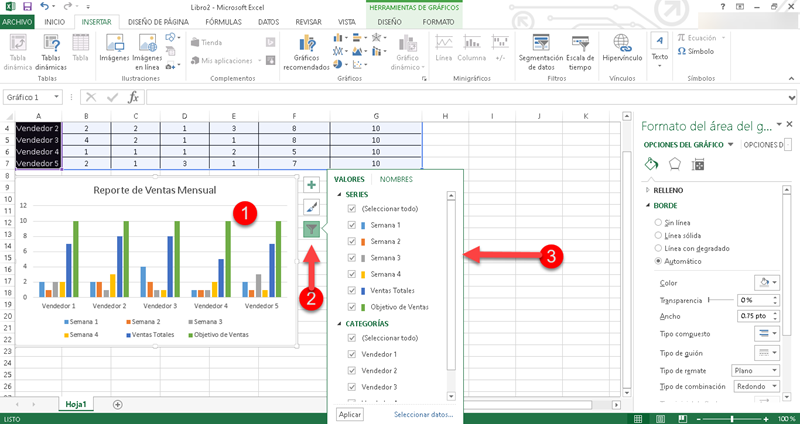Uncheck the Ventas Totales series
Screen dimensions: 800x425
click(351, 290)
